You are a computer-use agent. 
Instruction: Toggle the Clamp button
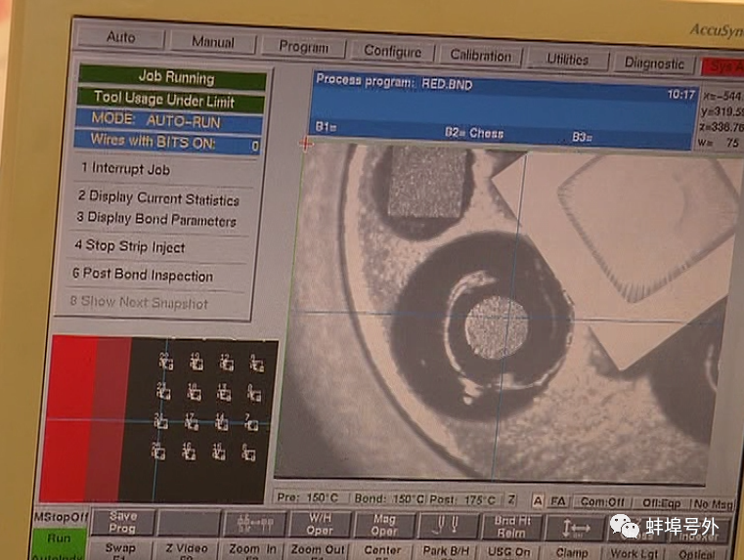click(x=572, y=553)
